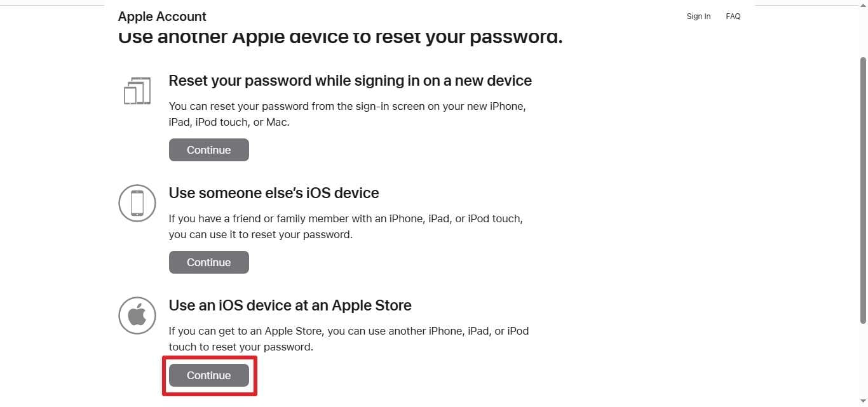Open Sign In
Viewport: 868px width, 407px height.
(698, 16)
